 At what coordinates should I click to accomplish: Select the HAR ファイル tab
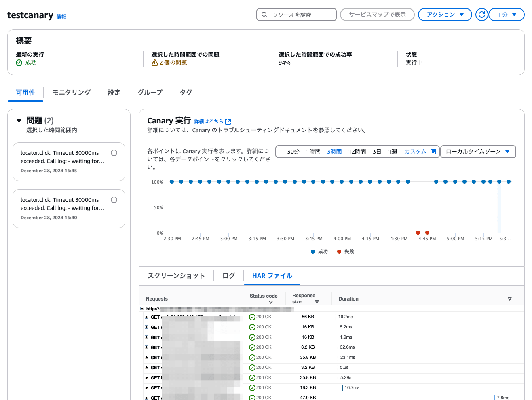pyautogui.click(x=272, y=276)
